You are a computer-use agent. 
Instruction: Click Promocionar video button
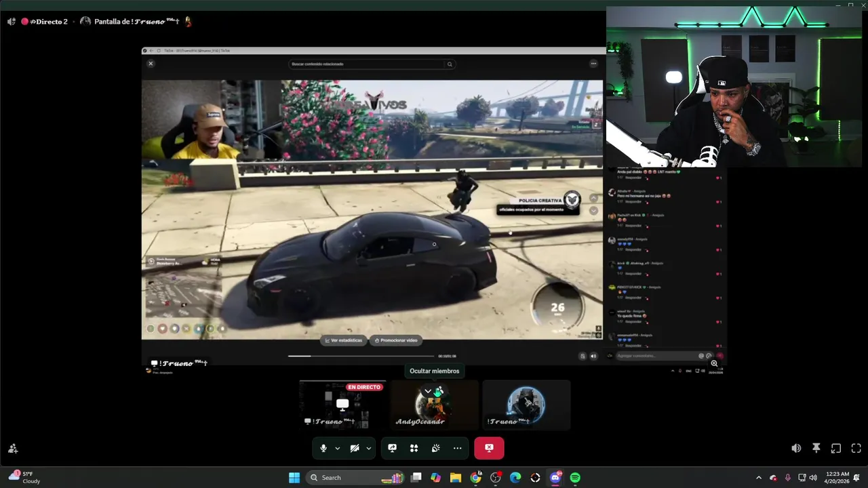click(396, 340)
